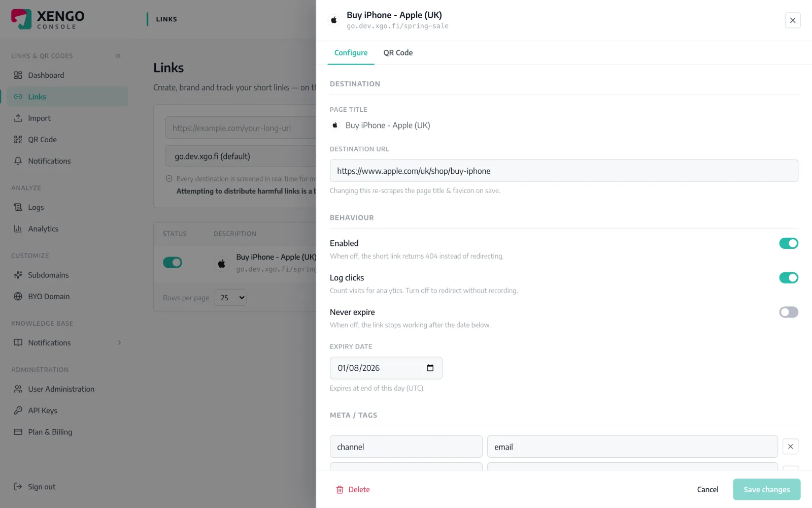
Task: Open API Keys page
Action: coord(67,410)
